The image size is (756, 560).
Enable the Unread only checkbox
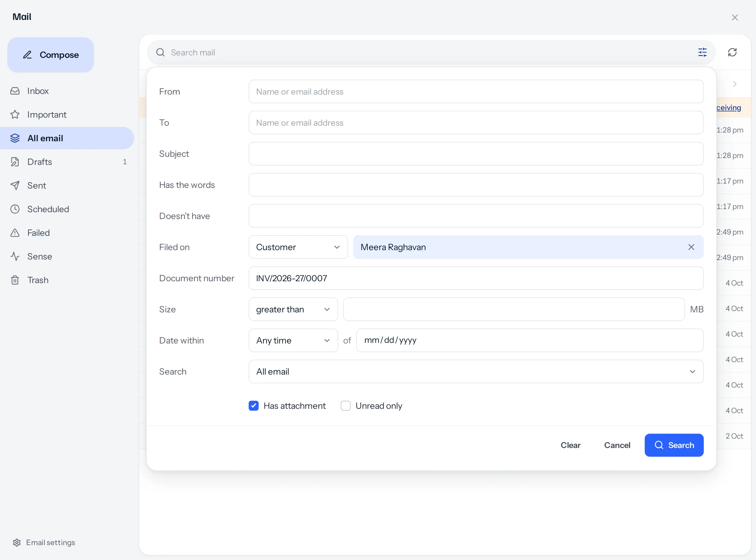345,406
